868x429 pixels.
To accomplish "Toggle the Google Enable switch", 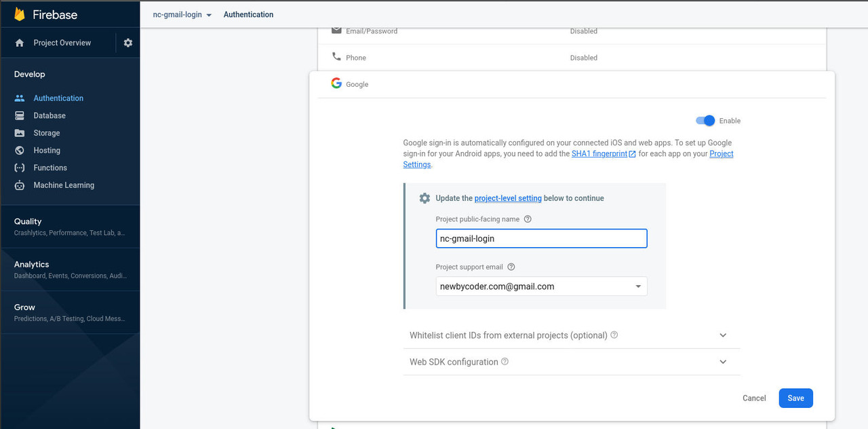I will coord(705,121).
